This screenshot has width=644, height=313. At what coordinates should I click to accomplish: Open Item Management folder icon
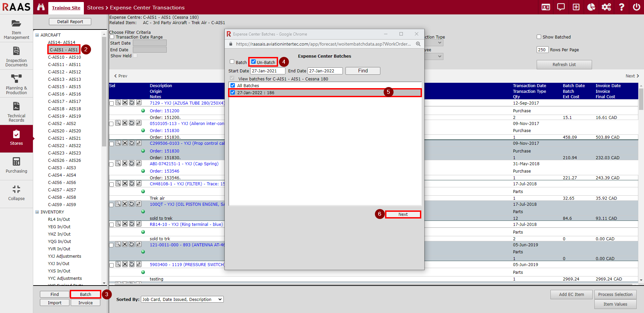click(x=16, y=24)
